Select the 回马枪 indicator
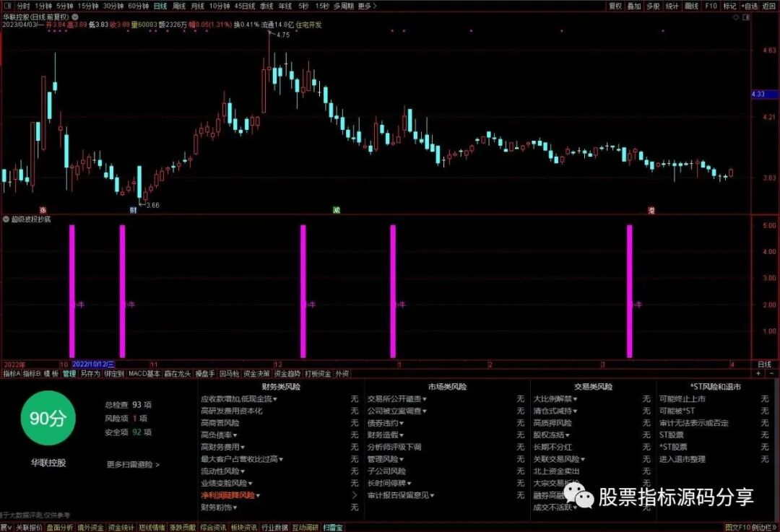 click(230, 373)
